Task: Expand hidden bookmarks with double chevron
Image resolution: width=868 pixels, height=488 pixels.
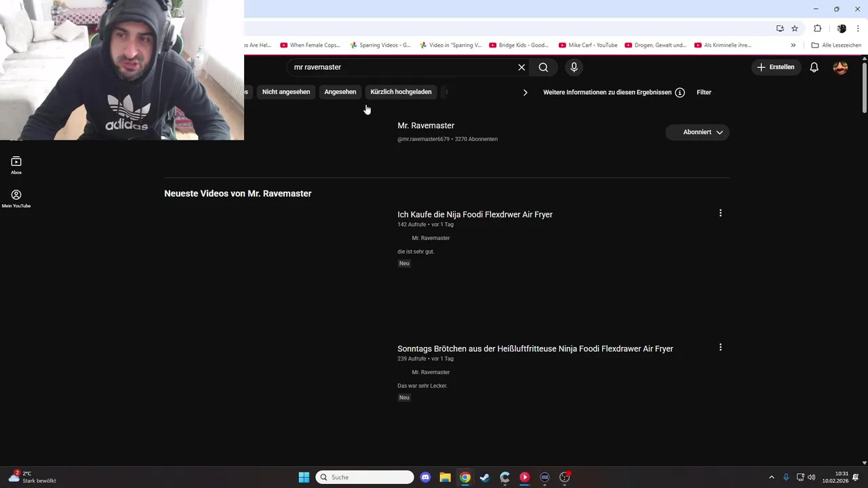Action: click(x=793, y=45)
